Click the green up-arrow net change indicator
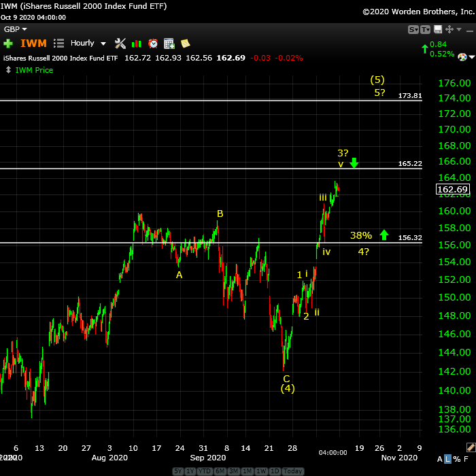This screenshot has height=476, width=476. (x=425, y=48)
